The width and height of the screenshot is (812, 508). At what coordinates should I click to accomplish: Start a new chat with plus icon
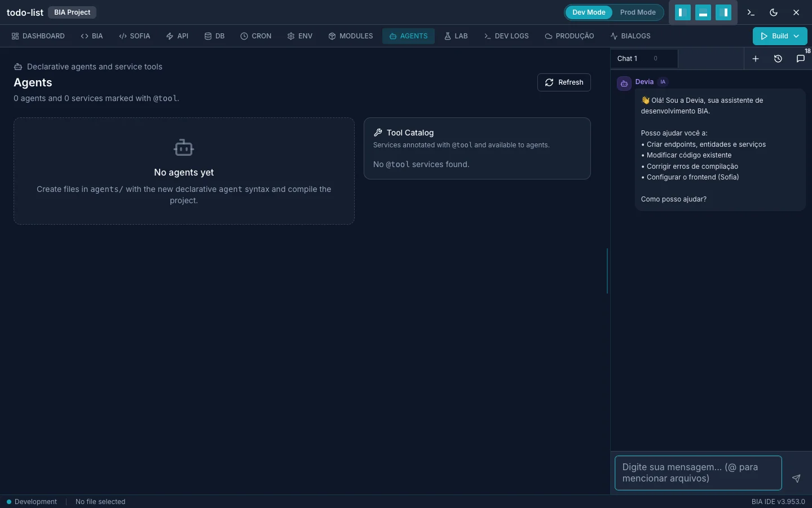756,59
